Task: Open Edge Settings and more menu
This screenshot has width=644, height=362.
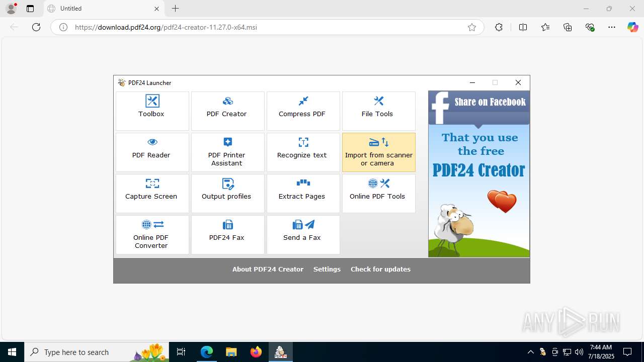Action: pos(612,27)
